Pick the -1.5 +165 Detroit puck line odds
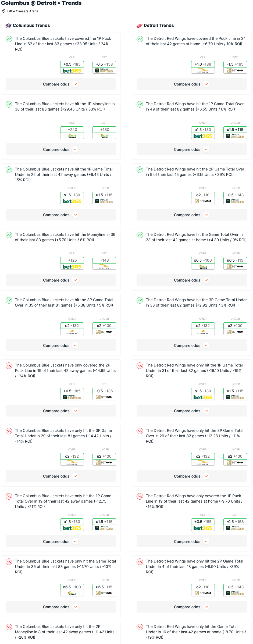This screenshot has width=253, height=644. pyautogui.click(x=235, y=64)
